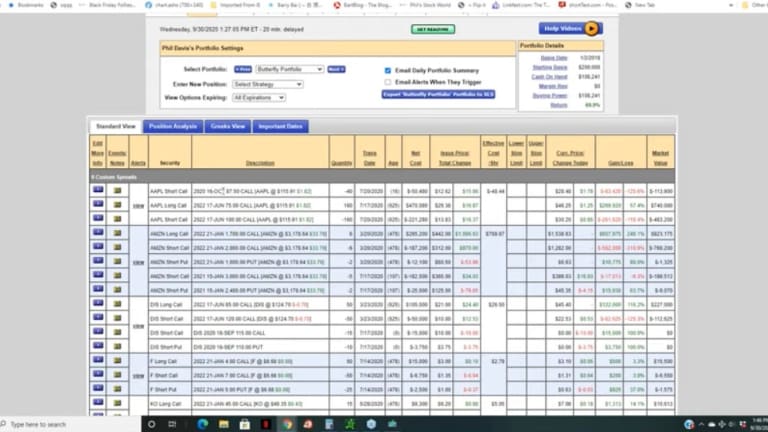Expand browser bookmarks overflow chevron
This screenshot has height=432, width=768.
click(x=731, y=5)
